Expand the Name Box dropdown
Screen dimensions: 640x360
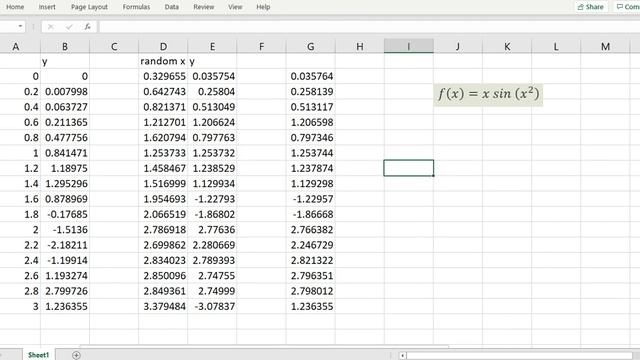[x=20, y=27]
